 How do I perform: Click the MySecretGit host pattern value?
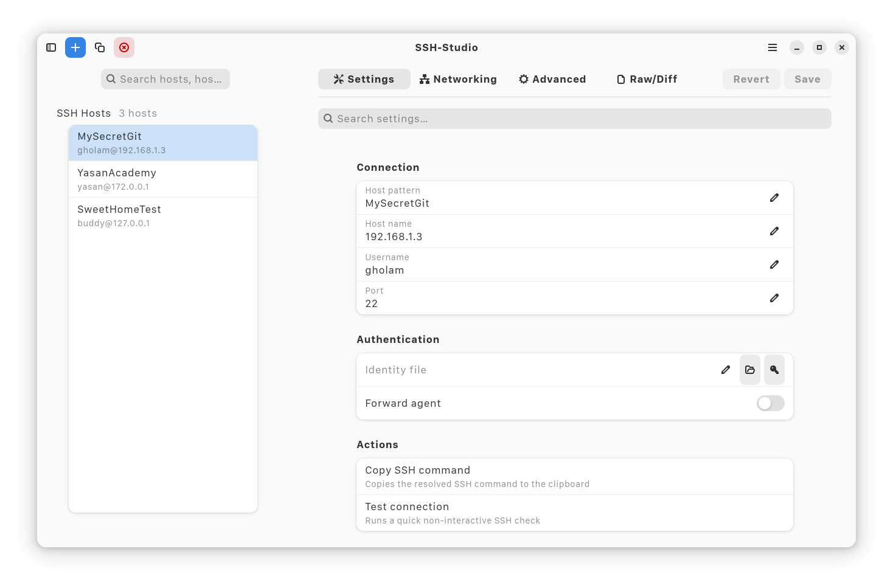click(x=397, y=203)
